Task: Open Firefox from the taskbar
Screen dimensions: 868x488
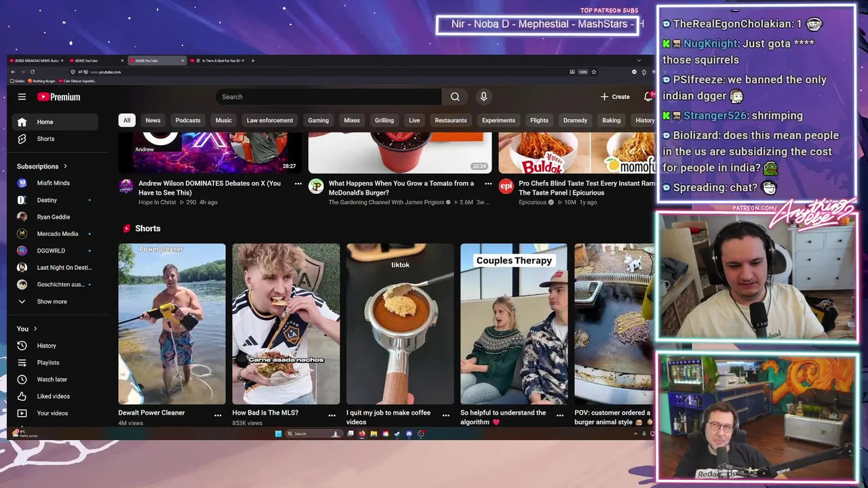Action: (x=362, y=434)
